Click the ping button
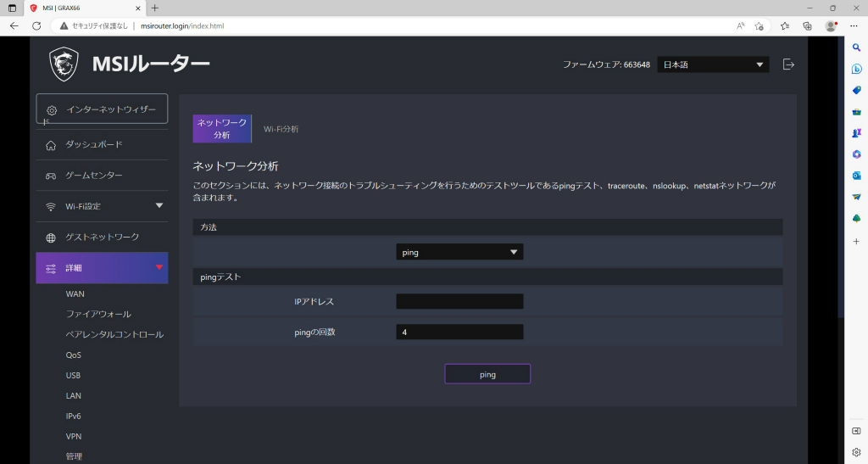The width and height of the screenshot is (868, 464). pyautogui.click(x=487, y=374)
